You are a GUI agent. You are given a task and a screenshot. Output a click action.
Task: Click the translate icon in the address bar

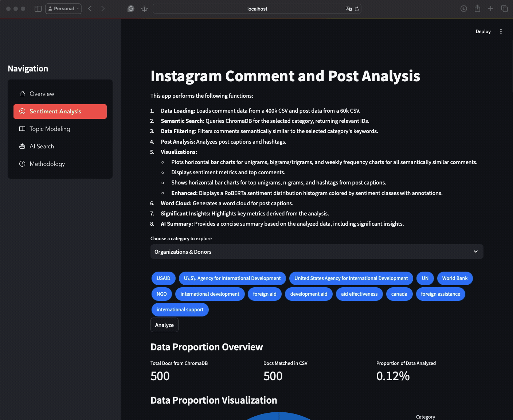click(x=349, y=9)
